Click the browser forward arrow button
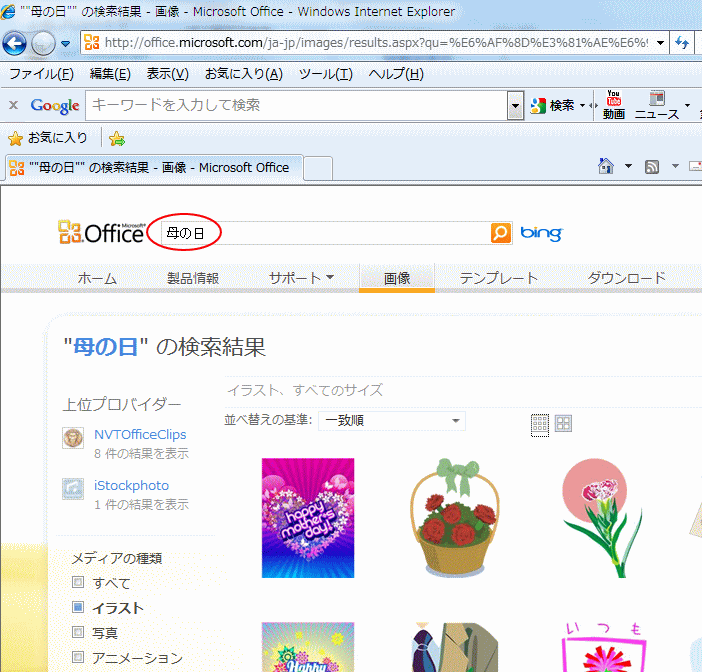The image size is (702, 672). click(x=43, y=43)
